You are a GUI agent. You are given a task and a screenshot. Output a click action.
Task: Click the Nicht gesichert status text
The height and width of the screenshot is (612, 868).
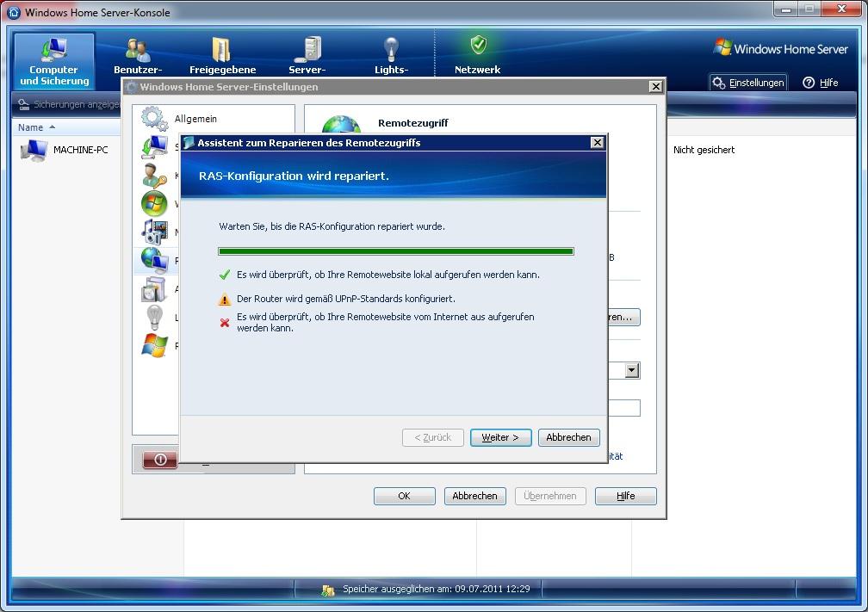point(704,150)
